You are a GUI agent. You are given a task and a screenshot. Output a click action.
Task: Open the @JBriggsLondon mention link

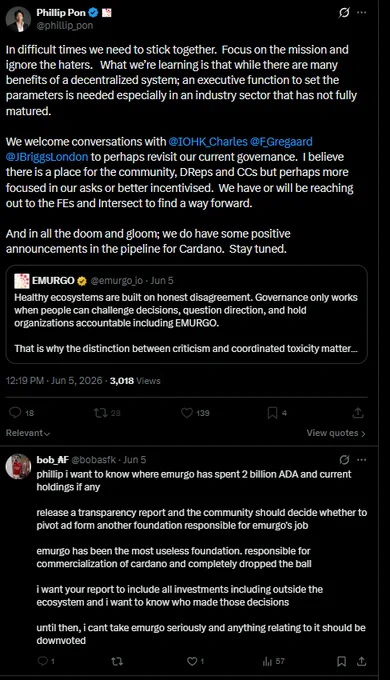(x=47, y=157)
